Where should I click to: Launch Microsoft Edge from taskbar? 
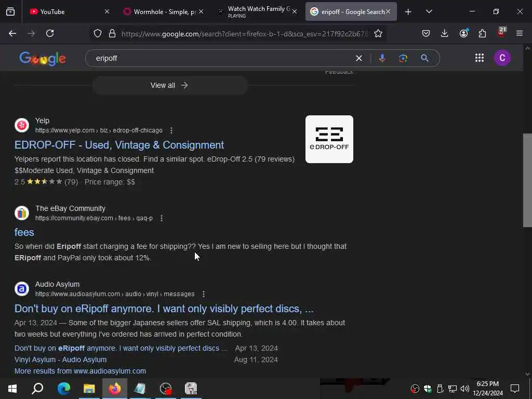[x=64, y=389]
